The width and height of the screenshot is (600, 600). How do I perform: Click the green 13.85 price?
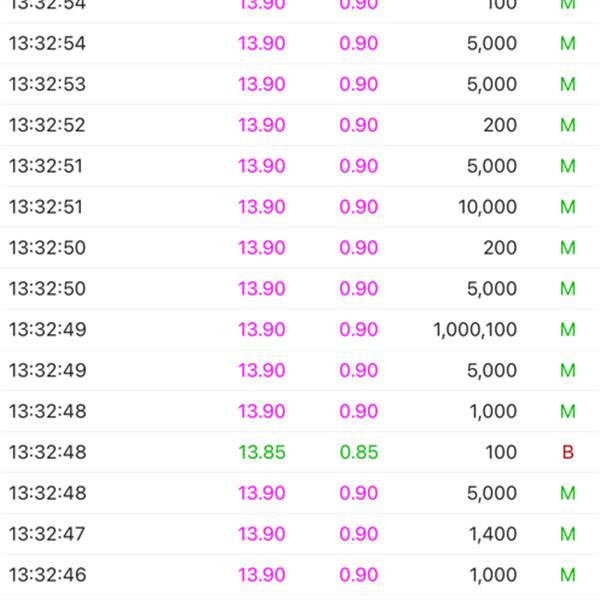click(262, 452)
